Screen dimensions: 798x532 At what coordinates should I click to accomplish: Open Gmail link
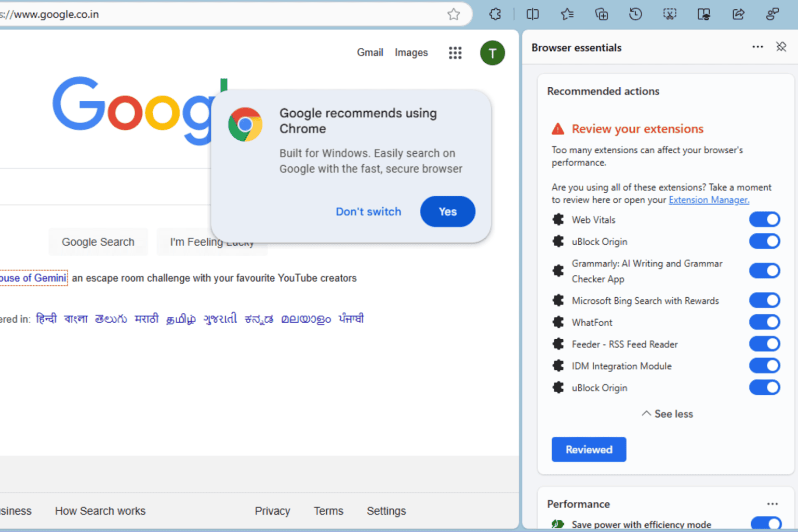click(370, 52)
